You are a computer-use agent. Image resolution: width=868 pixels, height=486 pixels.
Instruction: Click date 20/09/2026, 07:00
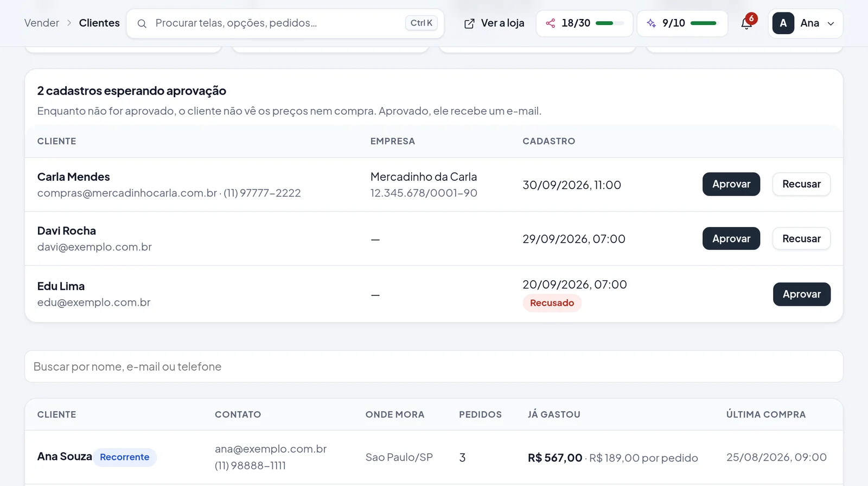point(575,285)
